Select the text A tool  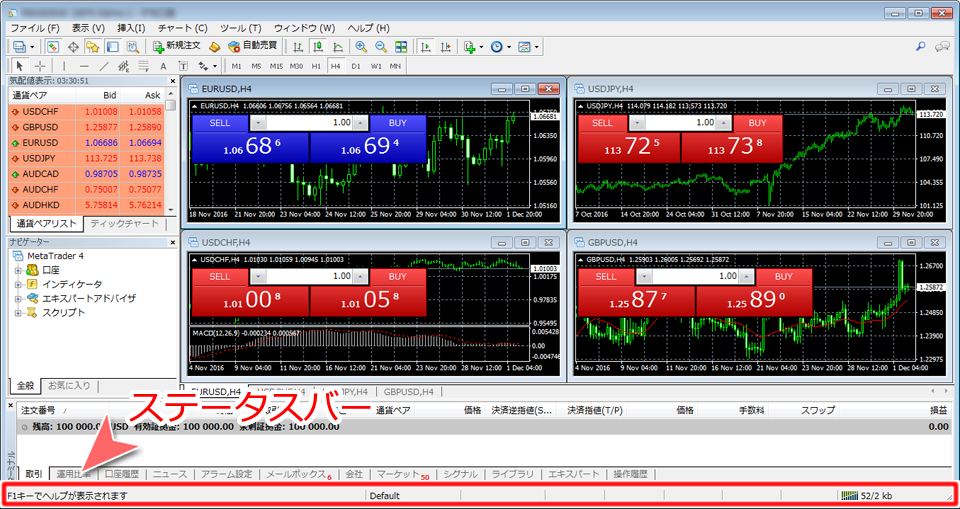coord(163,66)
